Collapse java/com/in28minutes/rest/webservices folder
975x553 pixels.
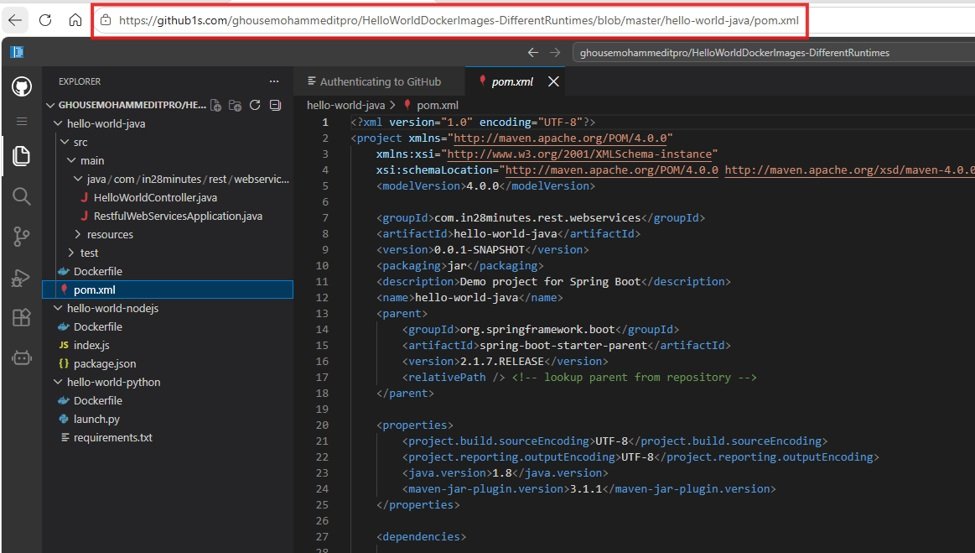(x=78, y=179)
